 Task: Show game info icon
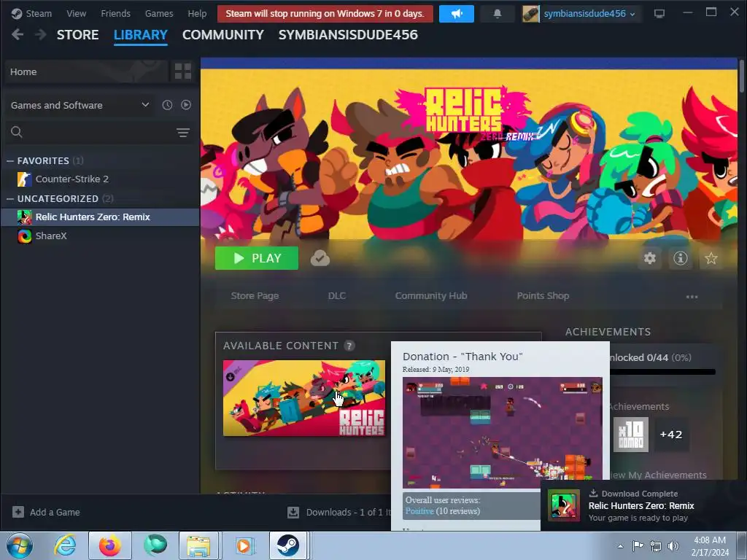pyautogui.click(x=681, y=258)
